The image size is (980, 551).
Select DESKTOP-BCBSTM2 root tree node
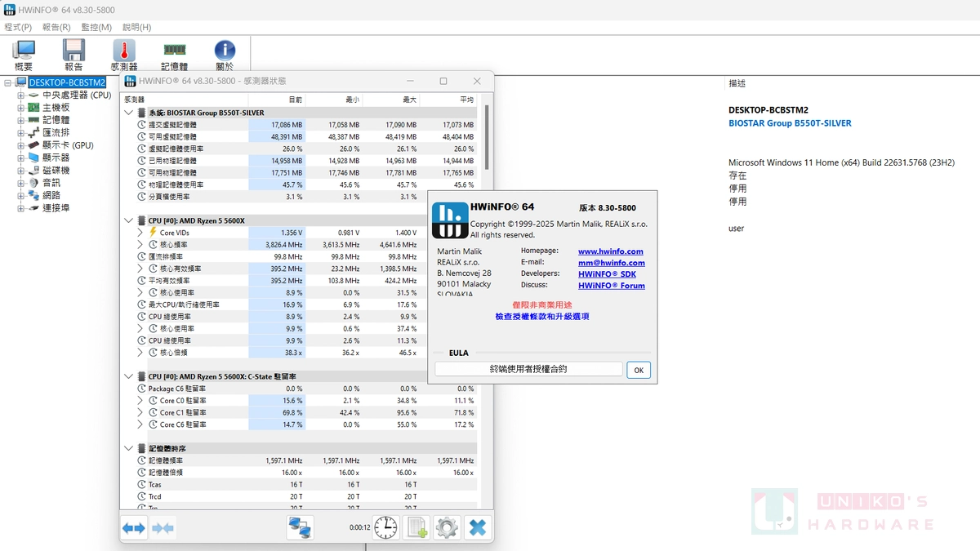coord(67,82)
